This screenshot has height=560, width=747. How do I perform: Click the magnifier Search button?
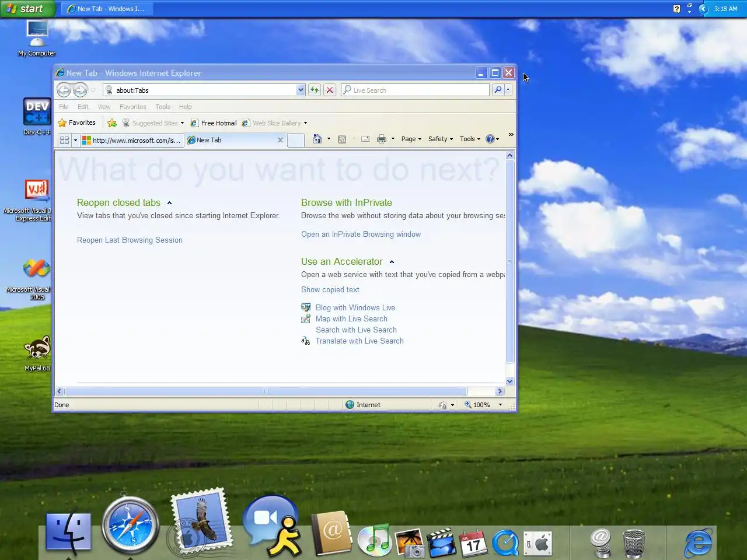pos(498,90)
